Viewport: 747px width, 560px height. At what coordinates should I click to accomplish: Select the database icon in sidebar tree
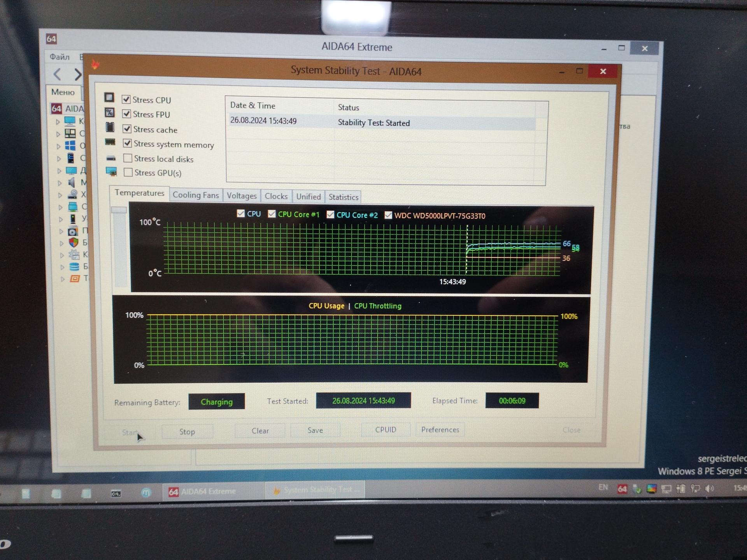point(74,266)
